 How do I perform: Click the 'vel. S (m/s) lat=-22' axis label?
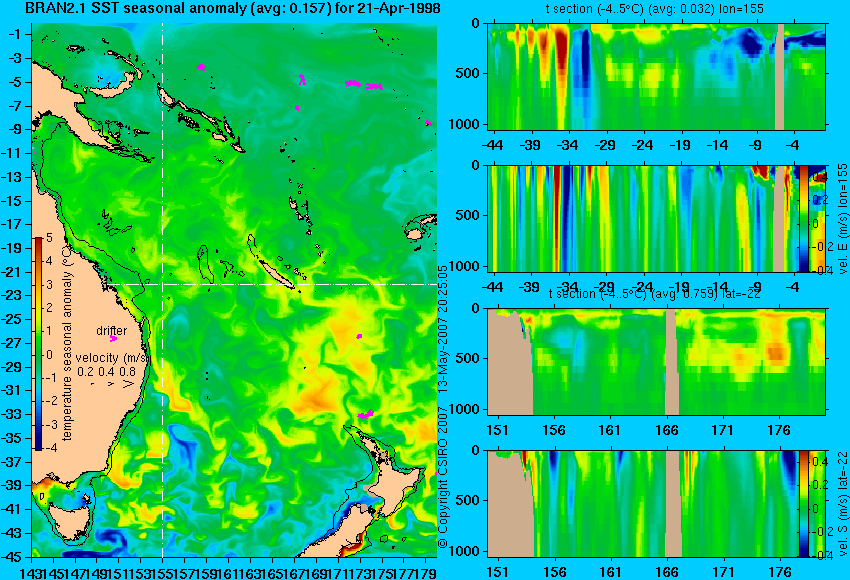[842, 503]
